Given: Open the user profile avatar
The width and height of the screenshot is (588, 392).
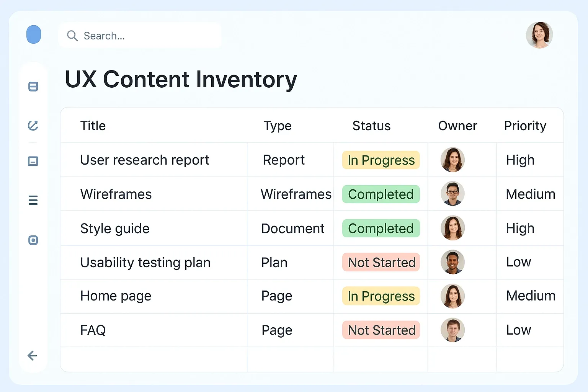Looking at the screenshot, I should 539,35.
